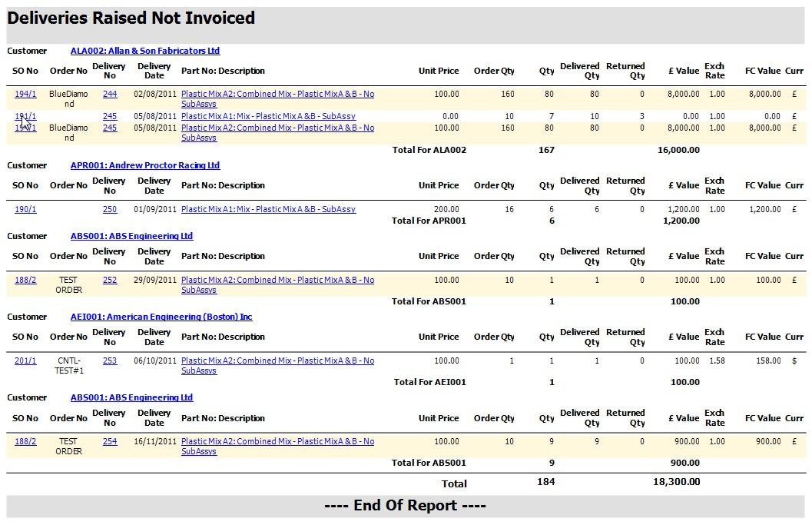Click ABS001 customer link above delivery 252

point(131,236)
